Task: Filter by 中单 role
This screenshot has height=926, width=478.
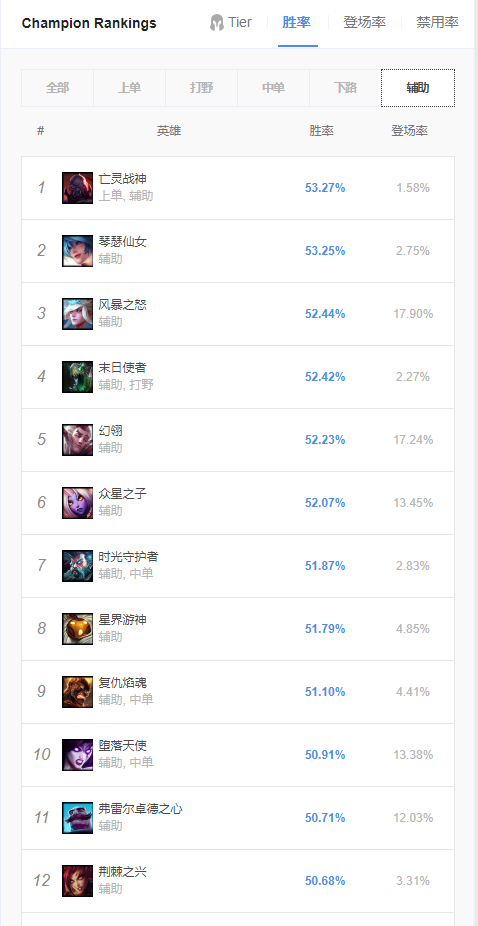Action: (274, 88)
